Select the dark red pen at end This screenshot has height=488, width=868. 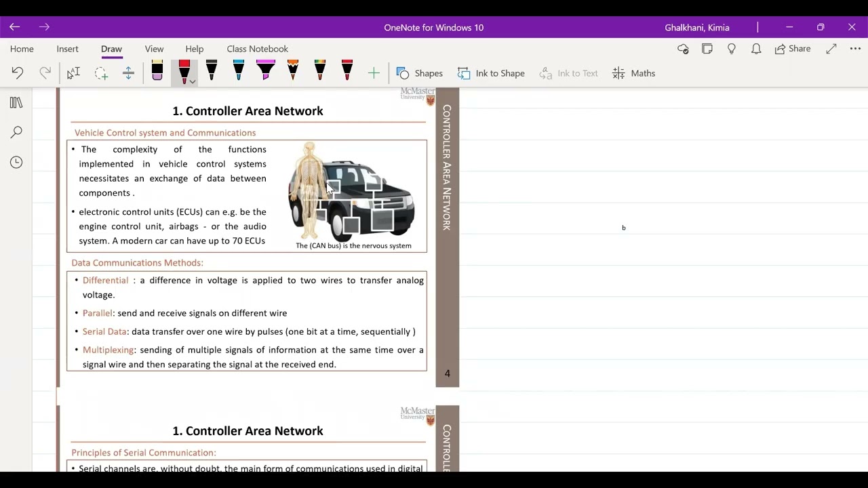pos(347,70)
